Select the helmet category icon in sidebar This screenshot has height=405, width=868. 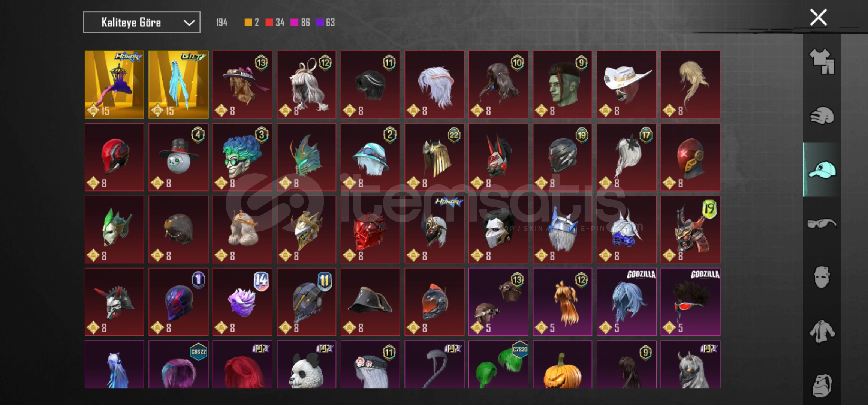coord(822,116)
